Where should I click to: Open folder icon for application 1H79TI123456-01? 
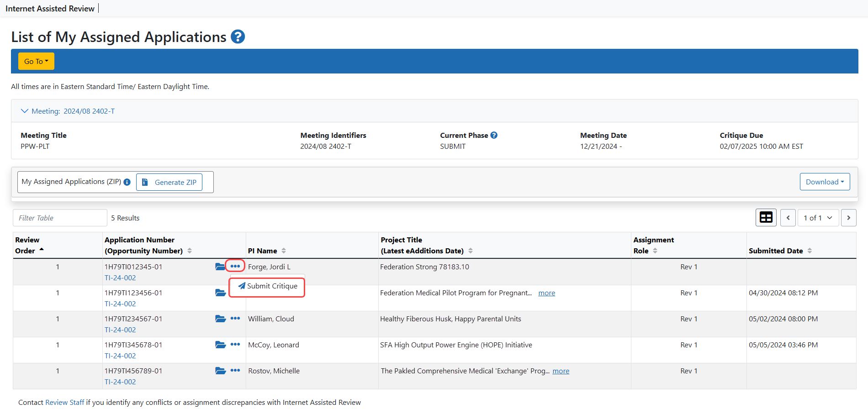[220, 293]
